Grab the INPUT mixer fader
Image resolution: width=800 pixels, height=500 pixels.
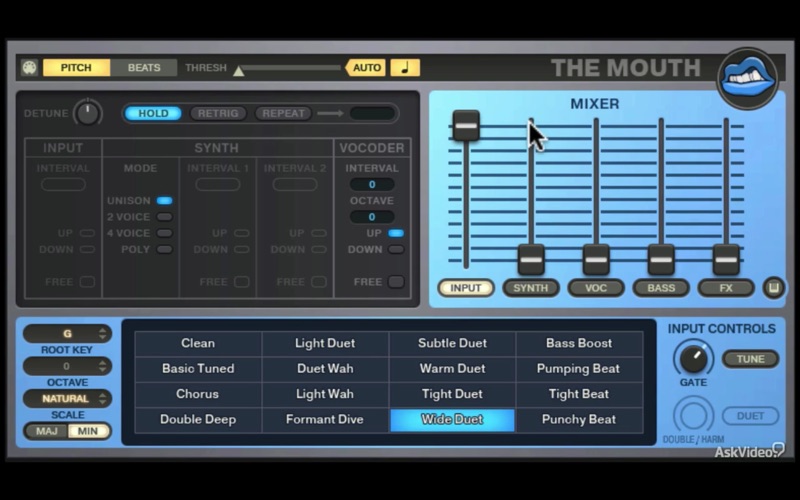click(466, 126)
